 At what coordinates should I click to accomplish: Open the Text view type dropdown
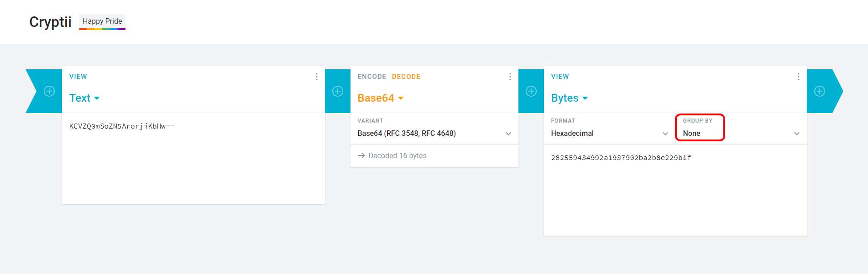(84, 98)
